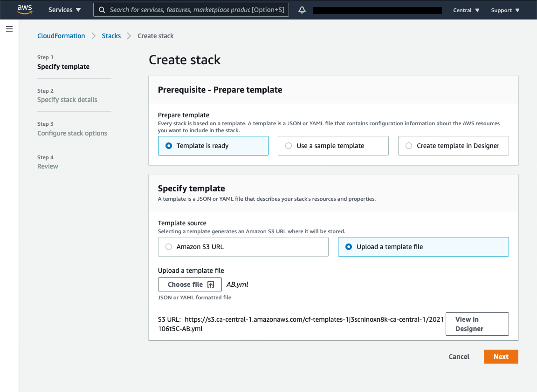The width and height of the screenshot is (537, 392).
Task: Open the hamburger side navigation menu
Action: [x=9, y=29]
